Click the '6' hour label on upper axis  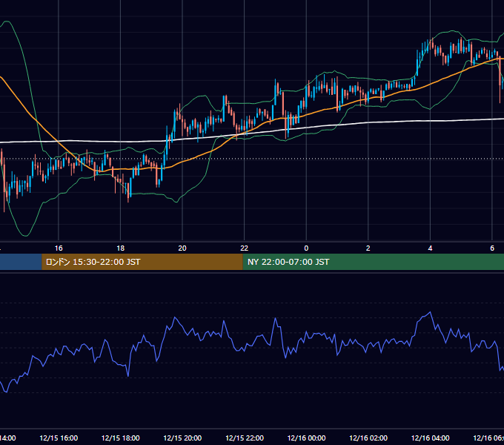492,248
